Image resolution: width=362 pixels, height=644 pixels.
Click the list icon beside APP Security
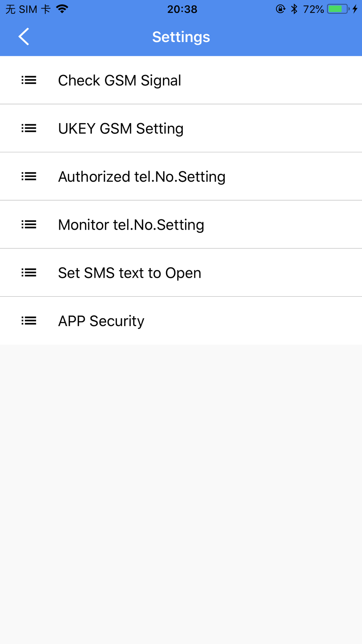pos(29,321)
